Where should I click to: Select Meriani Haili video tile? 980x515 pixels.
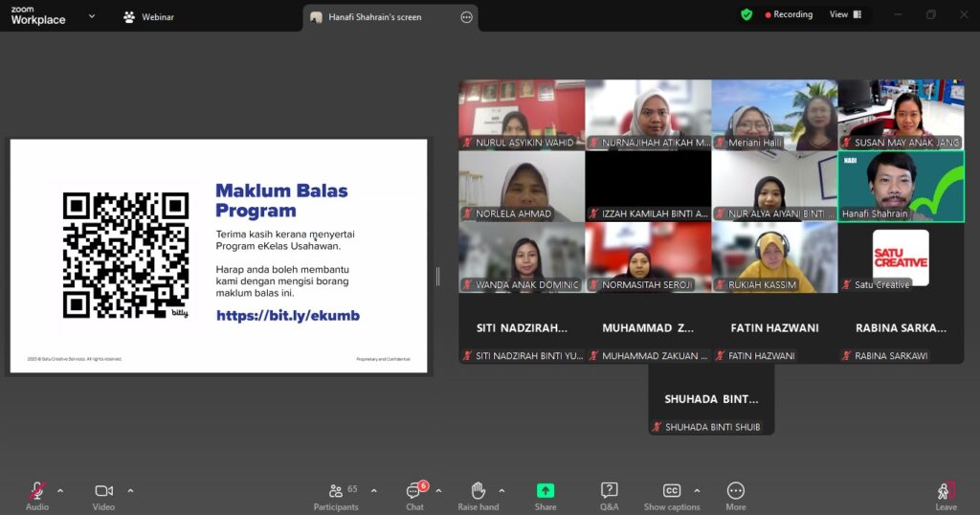point(774,115)
